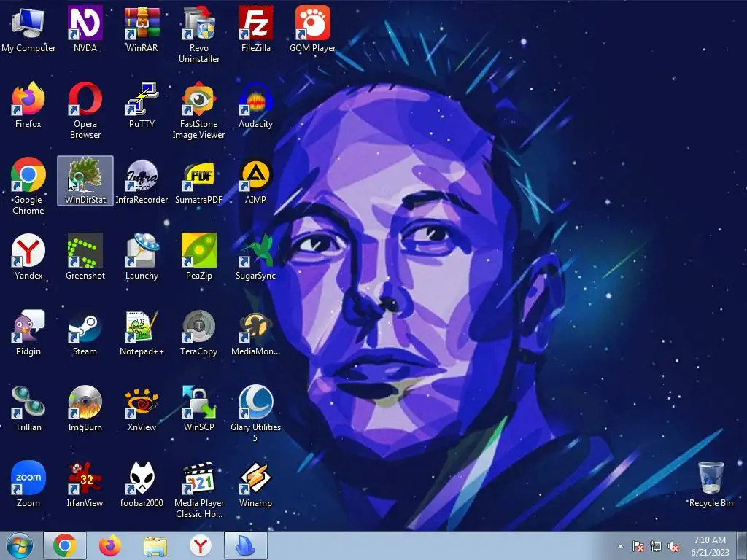Switch to Chrome in the taskbar
This screenshot has width=747, height=560.
click(65, 545)
